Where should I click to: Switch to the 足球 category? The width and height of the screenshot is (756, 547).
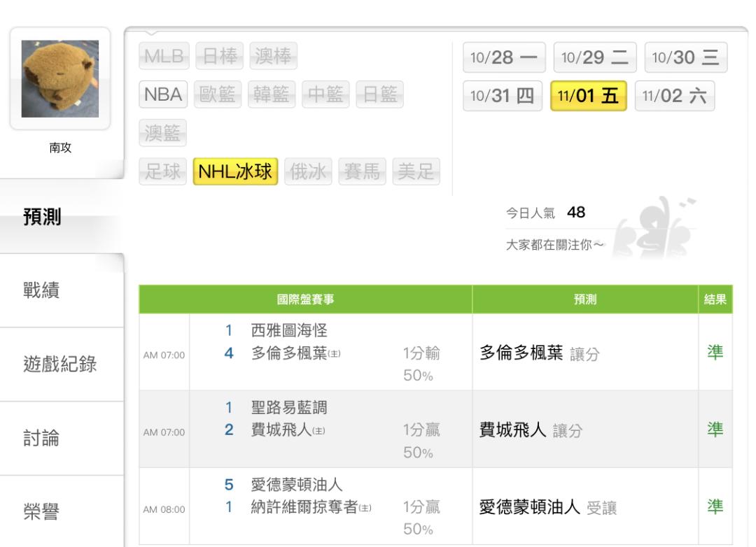(x=162, y=171)
